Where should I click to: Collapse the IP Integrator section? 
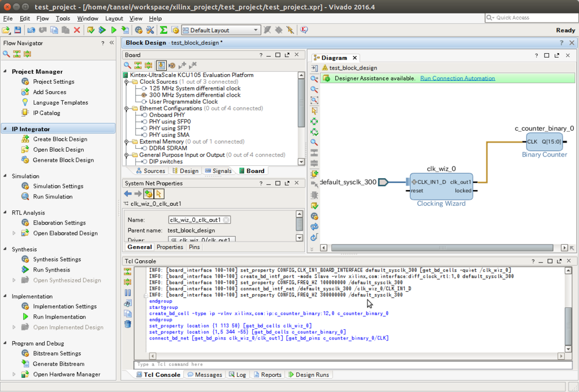tap(5, 129)
